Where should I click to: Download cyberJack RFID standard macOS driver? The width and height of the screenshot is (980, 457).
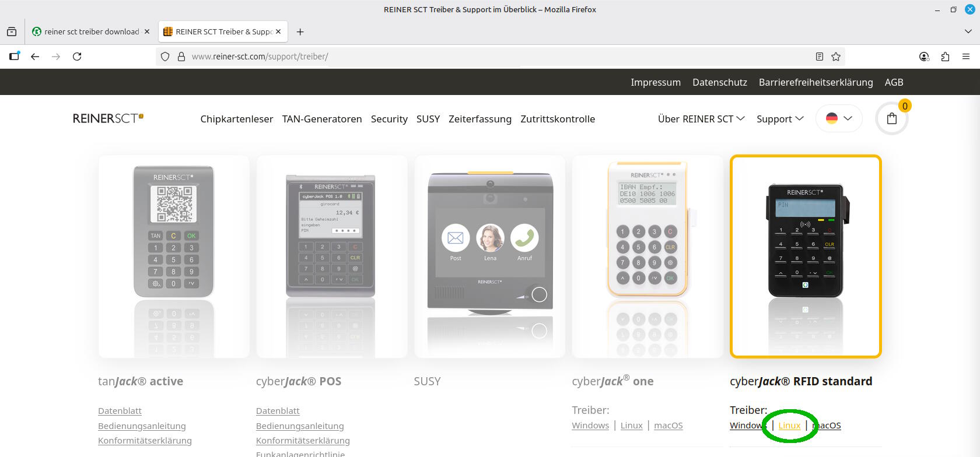pos(827,426)
